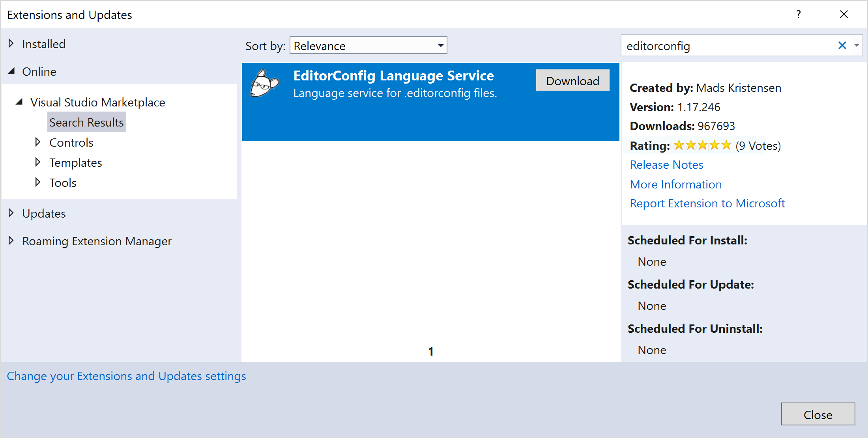Click the Scheduled For Update heading
This screenshot has height=438, width=868.
691,284
